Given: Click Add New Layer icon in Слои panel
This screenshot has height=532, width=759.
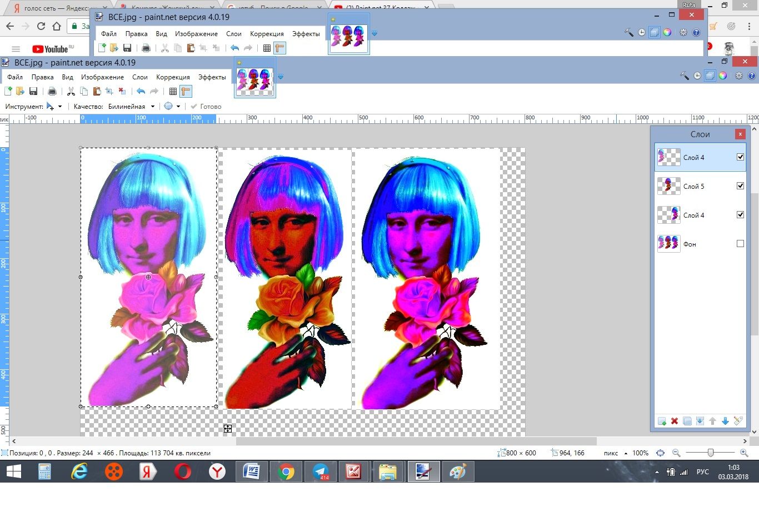Looking at the screenshot, I should pyautogui.click(x=662, y=421).
